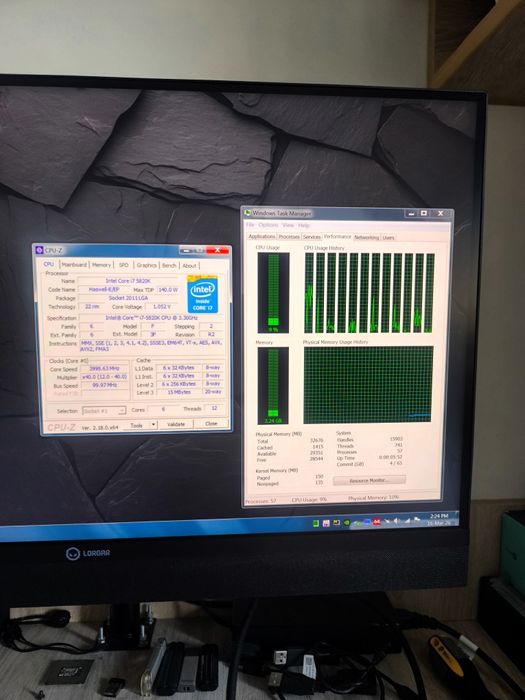
Task: Click the Windows Task Manager title bar icon
Action: (247, 213)
